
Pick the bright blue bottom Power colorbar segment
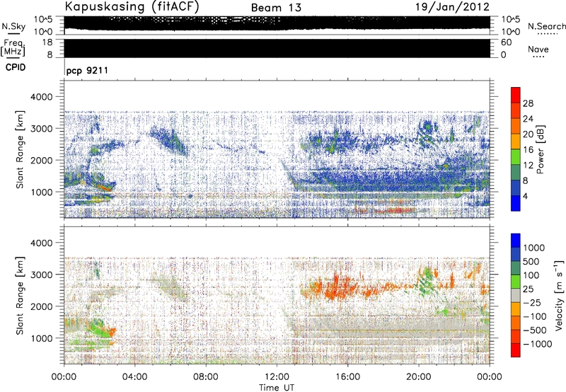point(516,203)
